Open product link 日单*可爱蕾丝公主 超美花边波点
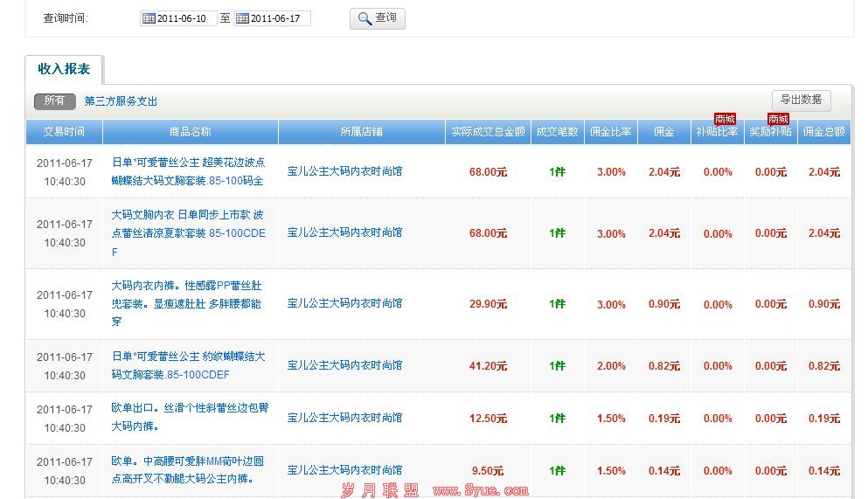The image size is (868, 499). (x=188, y=163)
